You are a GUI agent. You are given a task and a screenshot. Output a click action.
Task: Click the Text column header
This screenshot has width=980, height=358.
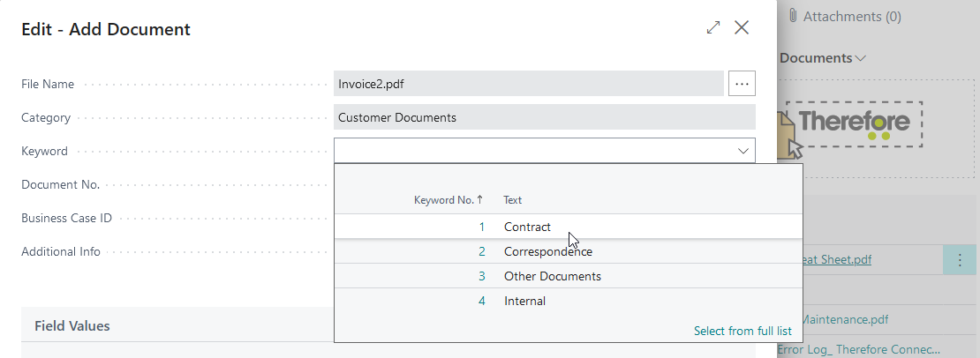[x=512, y=200]
